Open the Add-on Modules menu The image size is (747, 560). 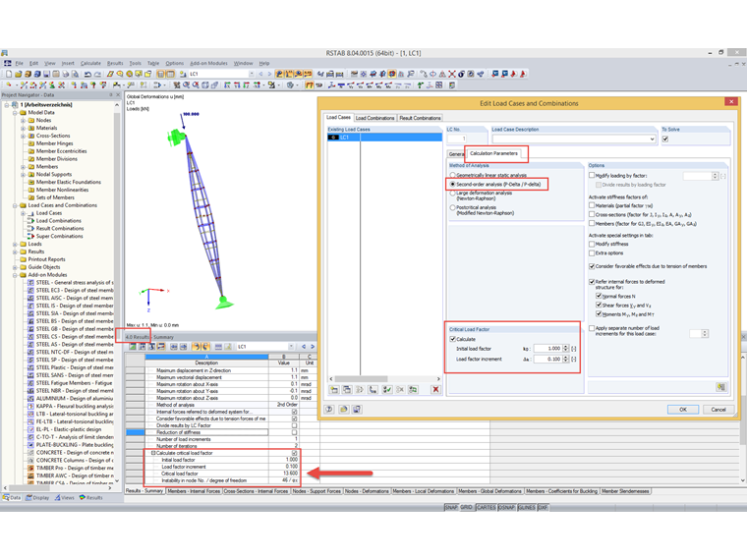coord(208,63)
